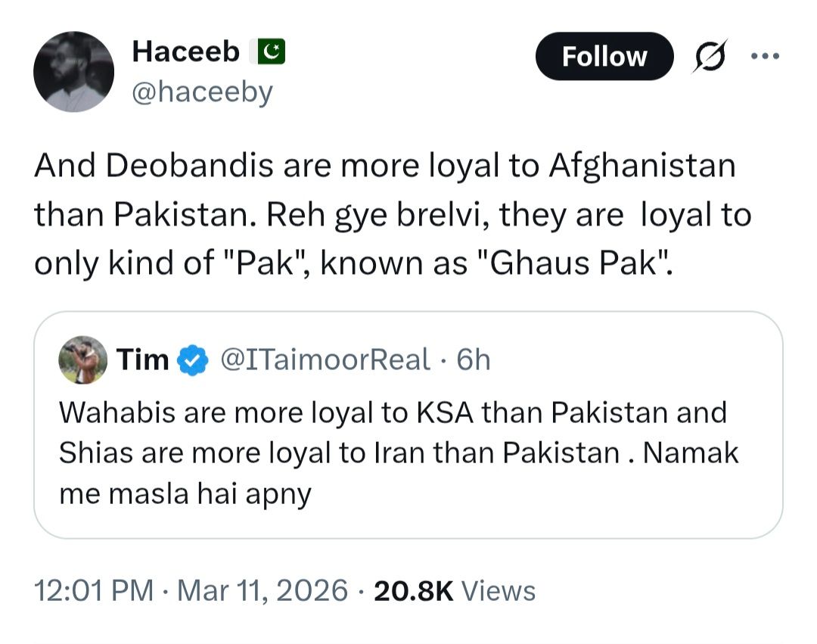Open the @ITaimoorReal handle
Image resolution: width=817 pixels, height=644 pixels.
click(325, 360)
